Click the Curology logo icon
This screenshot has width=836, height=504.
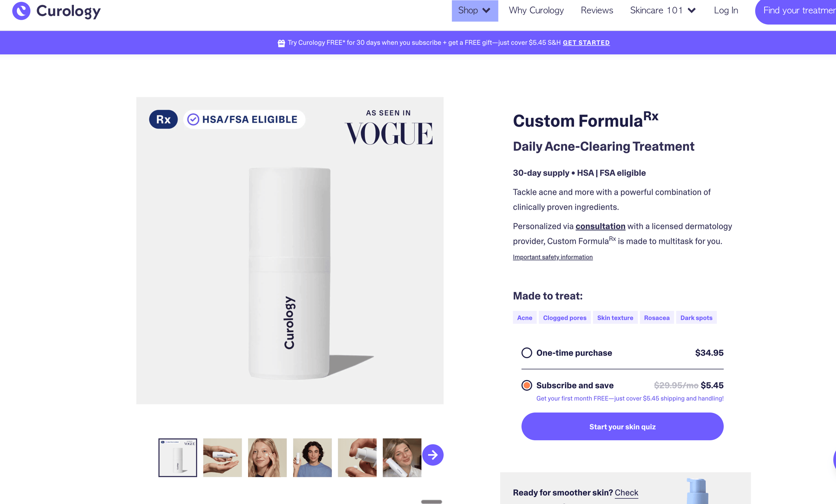point(21,11)
